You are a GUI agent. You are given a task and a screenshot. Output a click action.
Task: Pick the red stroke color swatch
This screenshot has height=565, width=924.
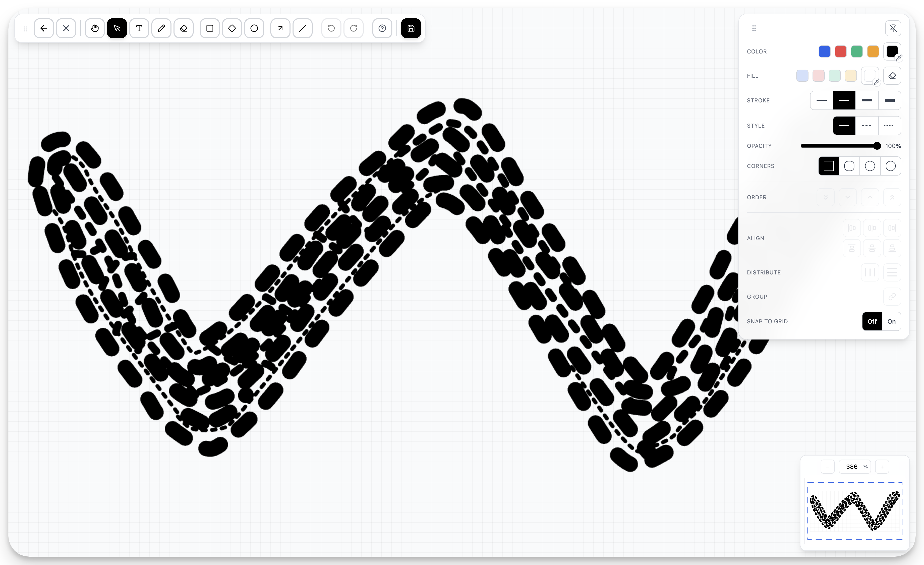click(x=840, y=51)
